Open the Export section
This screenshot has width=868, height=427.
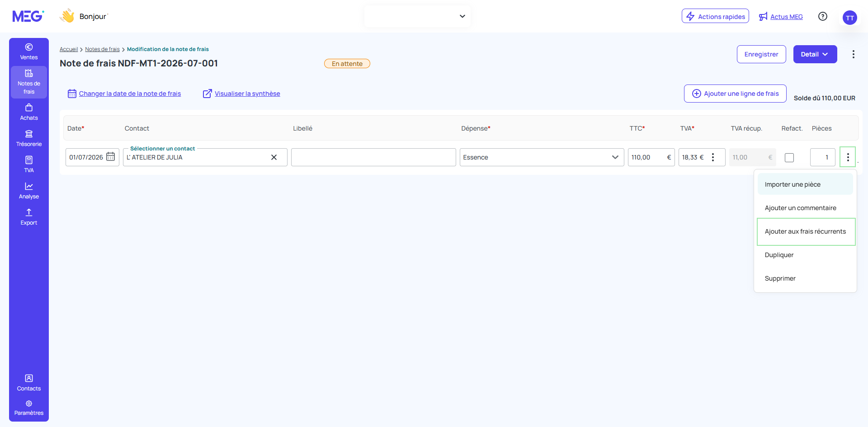29,217
